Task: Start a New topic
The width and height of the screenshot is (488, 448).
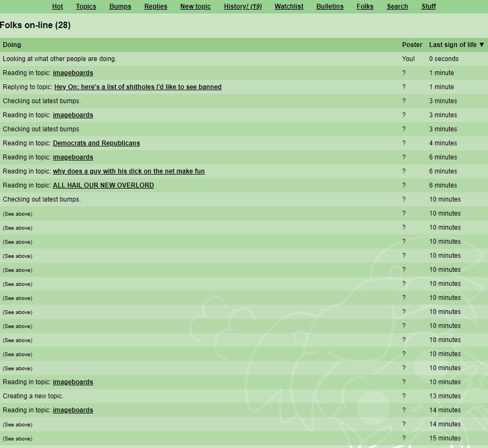Action: (195, 6)
